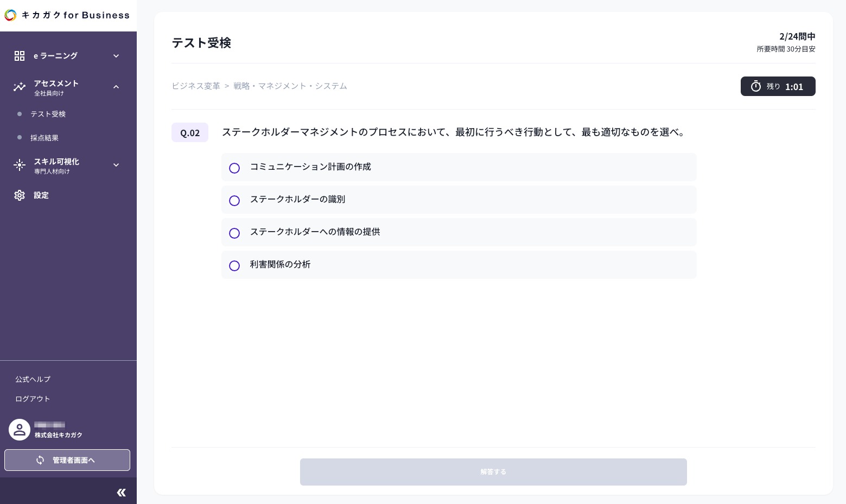Click the Kikagaku logo icon

[10, 15]
